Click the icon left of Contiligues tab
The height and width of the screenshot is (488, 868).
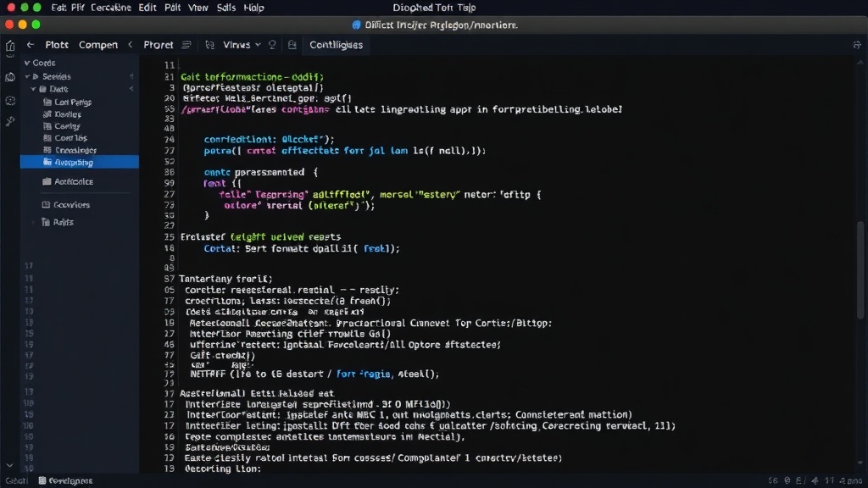tap(292, 45)
